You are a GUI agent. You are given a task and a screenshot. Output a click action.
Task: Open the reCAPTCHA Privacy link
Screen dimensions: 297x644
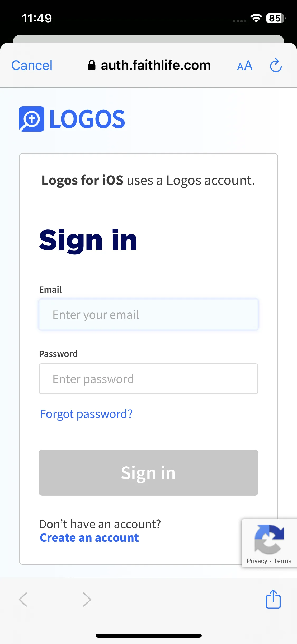257,561
